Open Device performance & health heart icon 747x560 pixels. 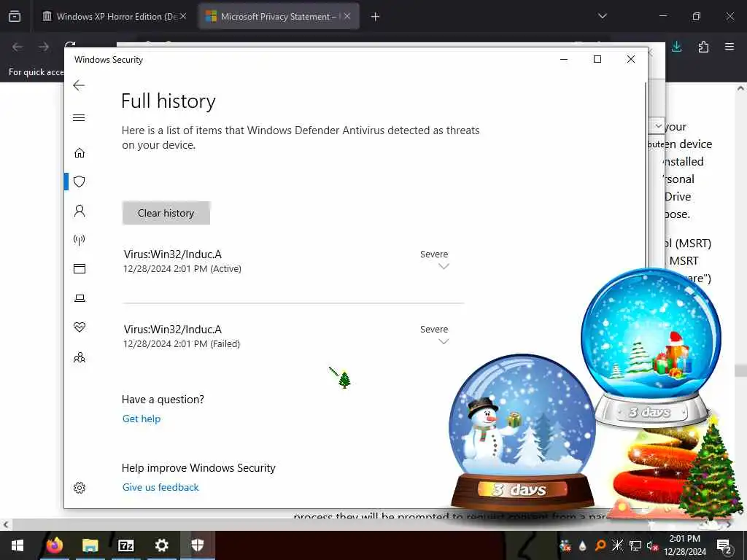[80, 327]
